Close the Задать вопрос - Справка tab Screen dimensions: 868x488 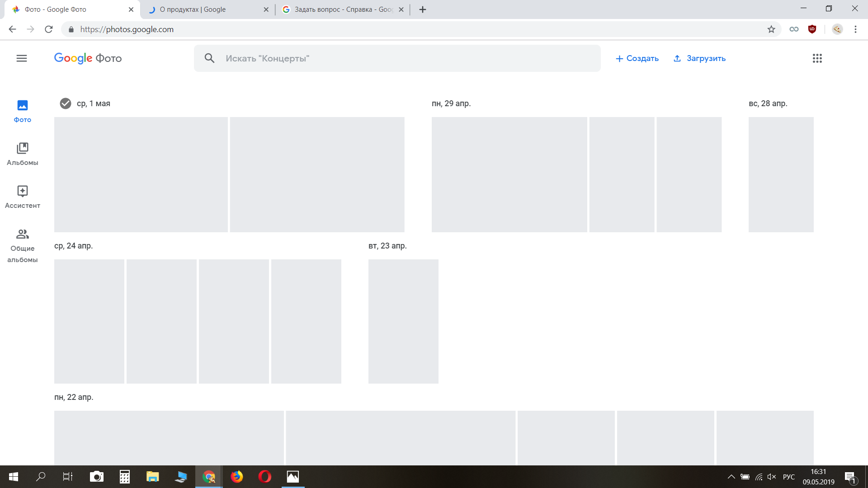(401, 9)
